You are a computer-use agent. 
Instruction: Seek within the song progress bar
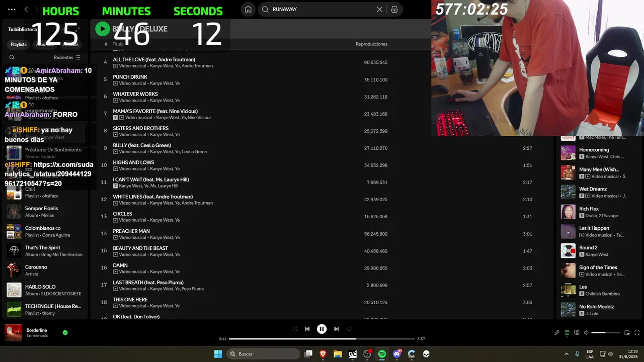point(322,339)
